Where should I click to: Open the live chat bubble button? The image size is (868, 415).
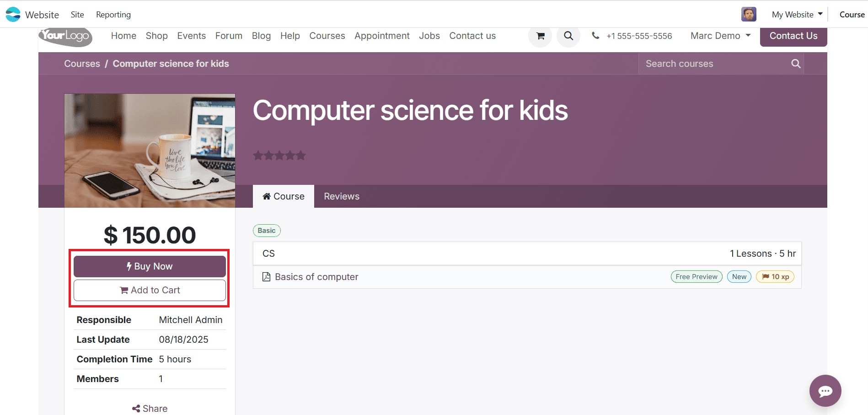click(825, 391)
